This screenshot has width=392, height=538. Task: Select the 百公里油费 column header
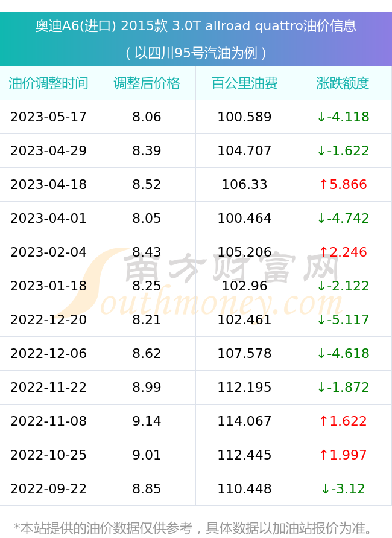click(x=245, y=83)
